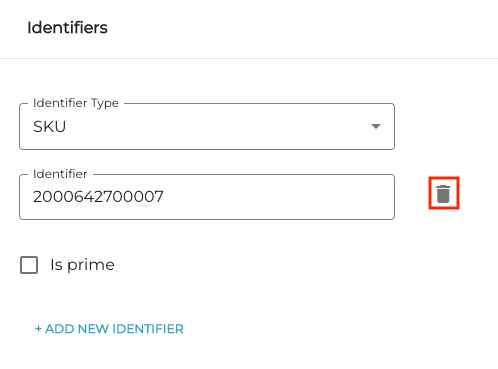The height and width of the screenshot is (369, 498).
Task: Click the grey trash bin beside Identifier field
Action: (x=443, y=194)
